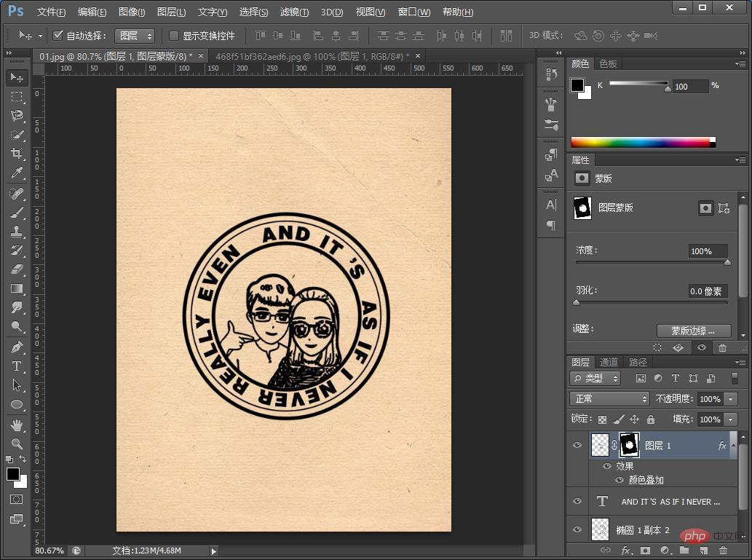
Task: Open the layer filter 类型 dropdown
Action: [x=595, y=378]
